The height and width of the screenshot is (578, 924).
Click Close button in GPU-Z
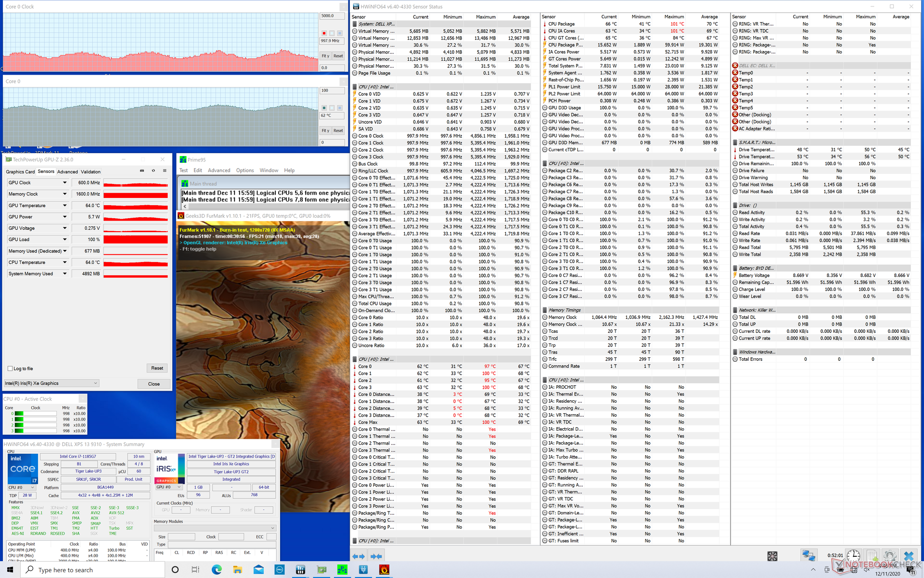tap(154, 384)
